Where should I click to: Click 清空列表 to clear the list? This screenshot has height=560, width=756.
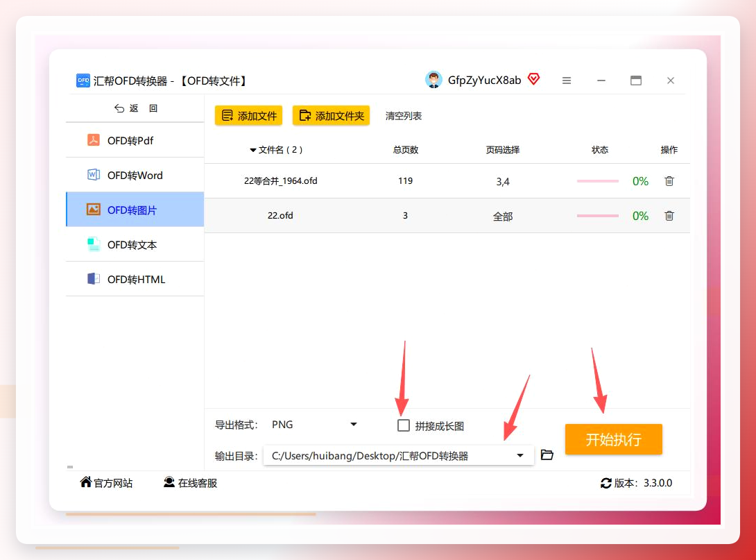[404, 116]
